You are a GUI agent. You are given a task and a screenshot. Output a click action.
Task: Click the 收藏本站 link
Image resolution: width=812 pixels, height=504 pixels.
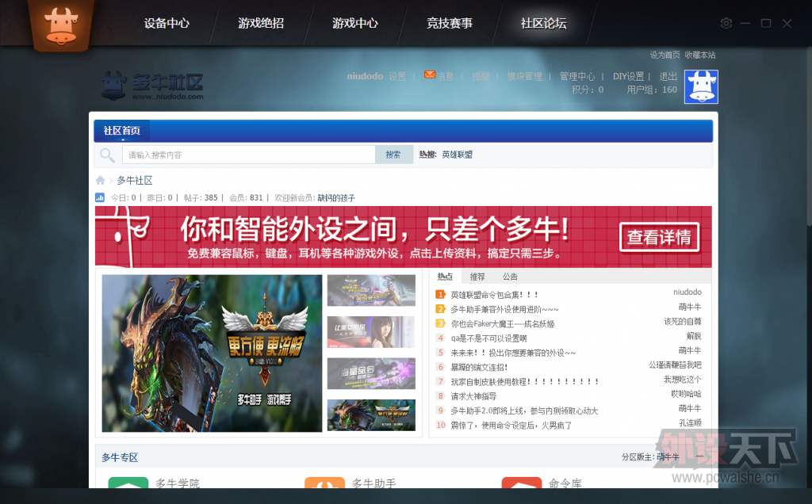(x=700, y=55)
